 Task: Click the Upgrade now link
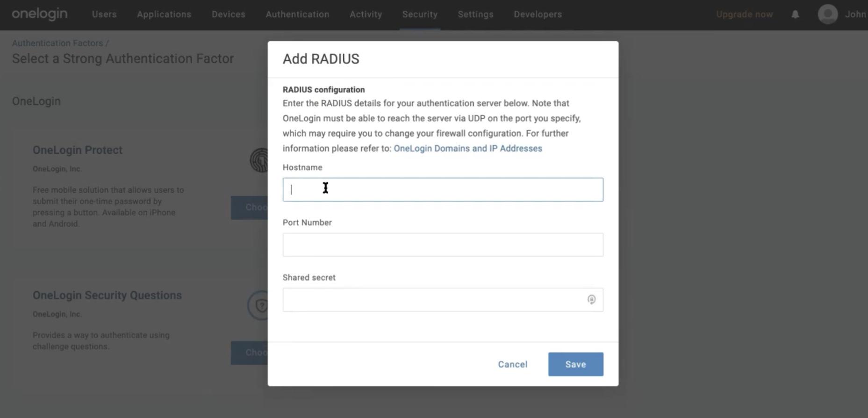pyautogui.click(x=745, y=14)
